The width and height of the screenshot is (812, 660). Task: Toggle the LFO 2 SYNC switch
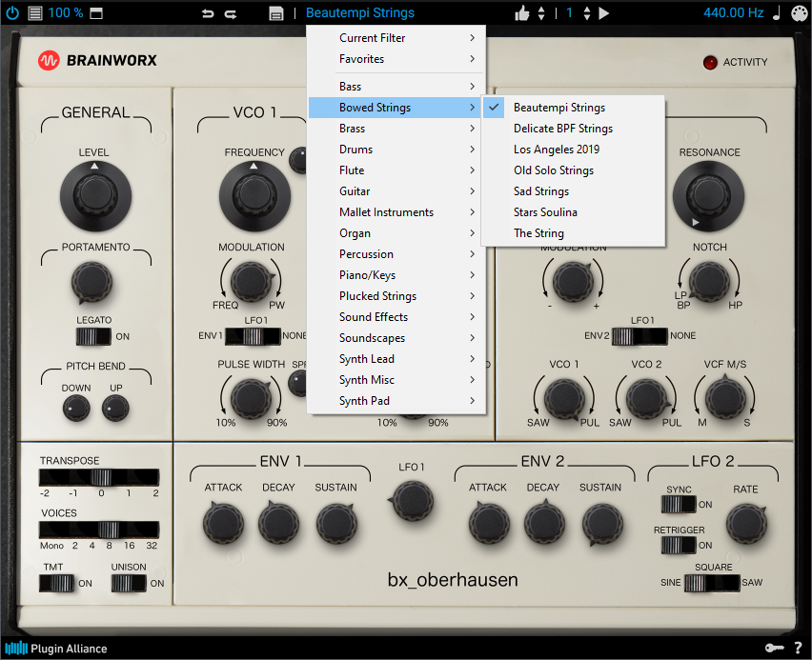click(x=679, y=504)
